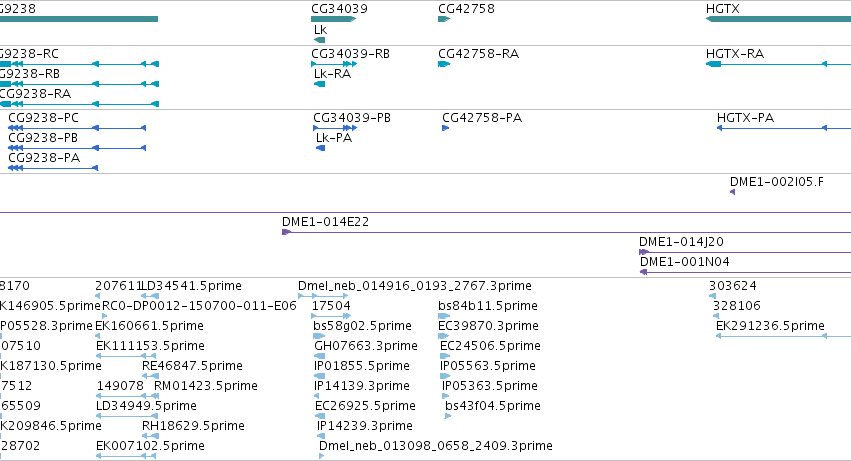Select the EK291236.5prime EST feature
851x461 pixels.
[784, 336]
